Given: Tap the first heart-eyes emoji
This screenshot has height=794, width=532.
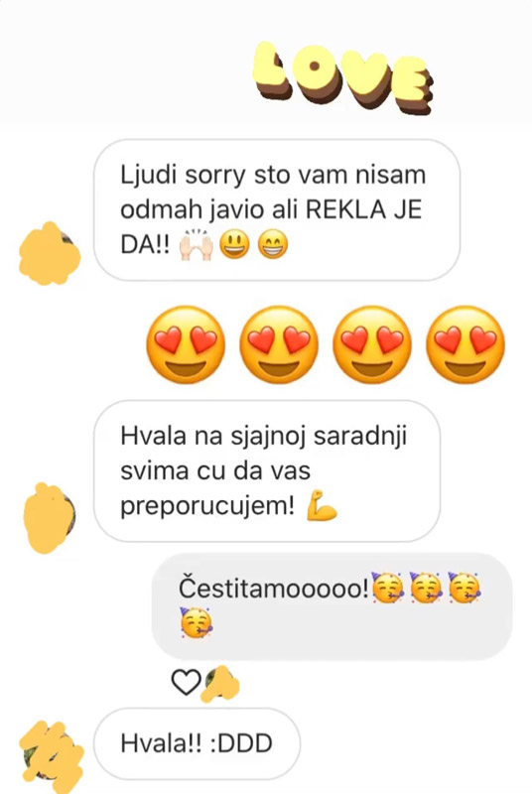Looking at the screenshot, I should point(185,344).
